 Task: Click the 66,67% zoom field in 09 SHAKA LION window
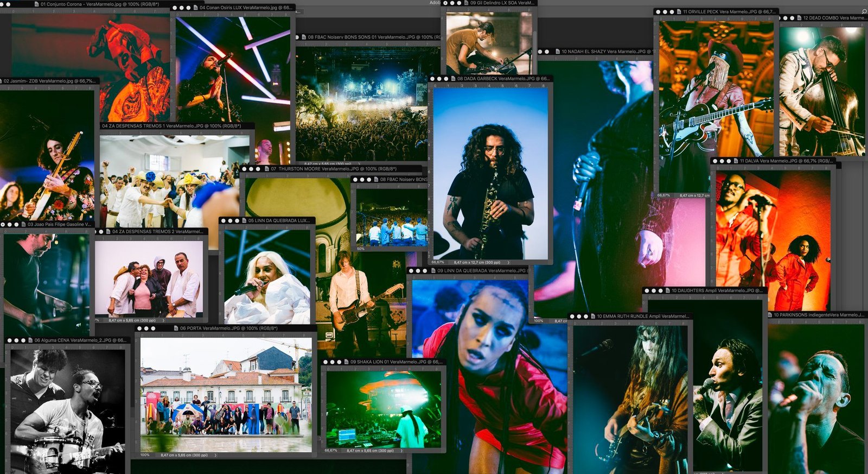[331, 451]
